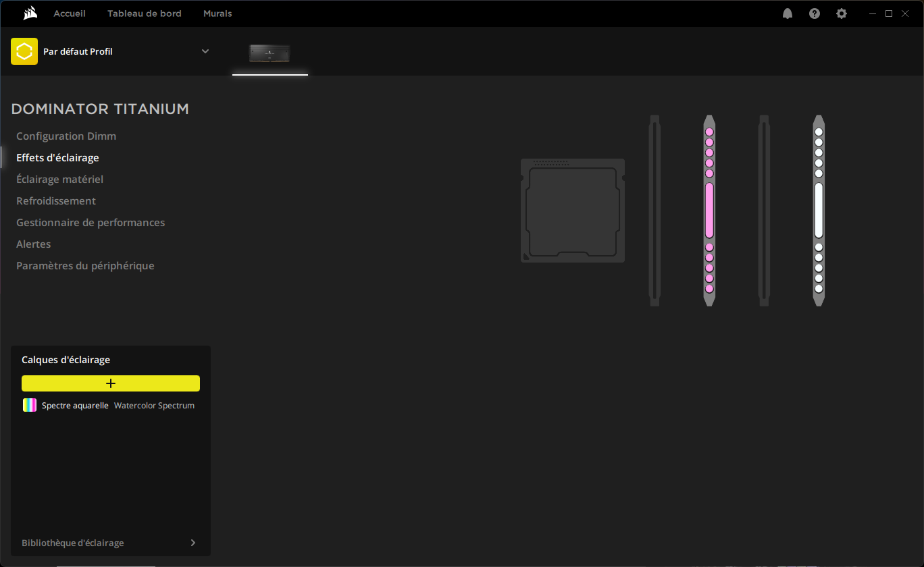The width and height of the screenshot is (924, 567).
Task: Click the Corsair sails logo
Action: [30, 13]
